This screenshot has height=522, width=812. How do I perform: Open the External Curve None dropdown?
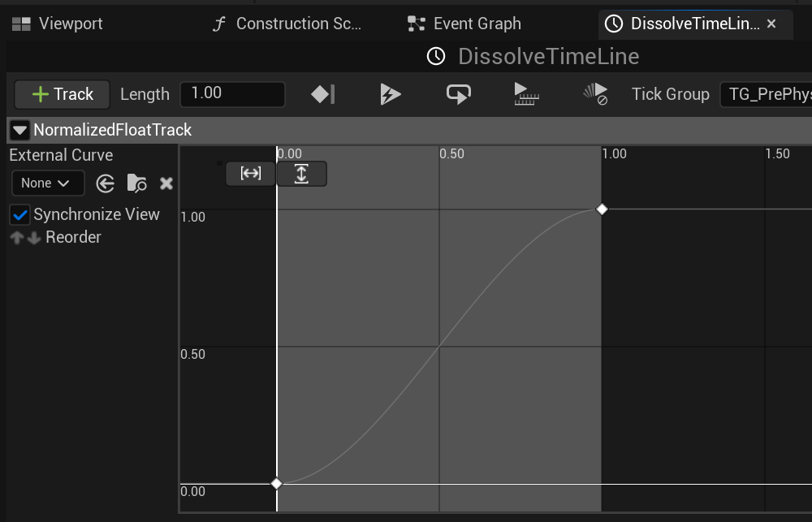point(48,183)
